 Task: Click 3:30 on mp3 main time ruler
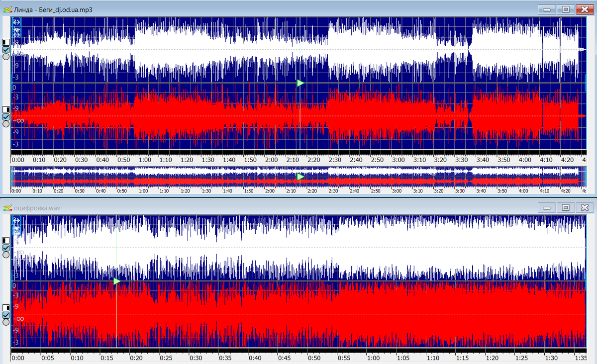(461, 160)
